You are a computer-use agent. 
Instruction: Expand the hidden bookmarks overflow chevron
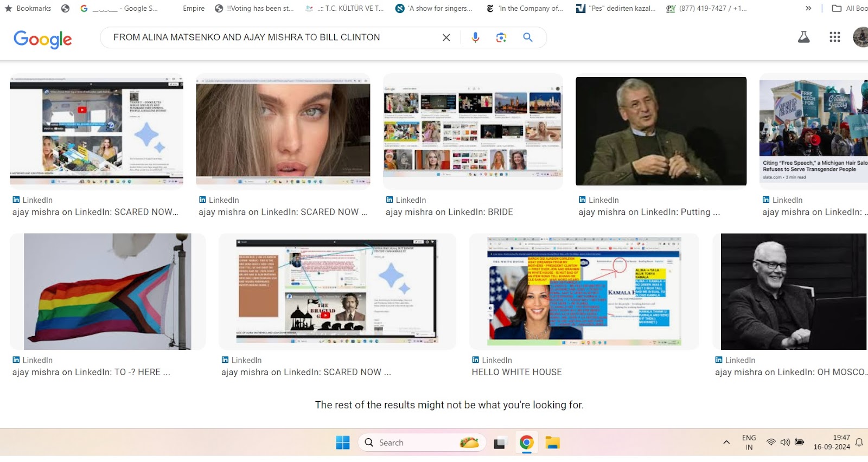click(808, 8)
